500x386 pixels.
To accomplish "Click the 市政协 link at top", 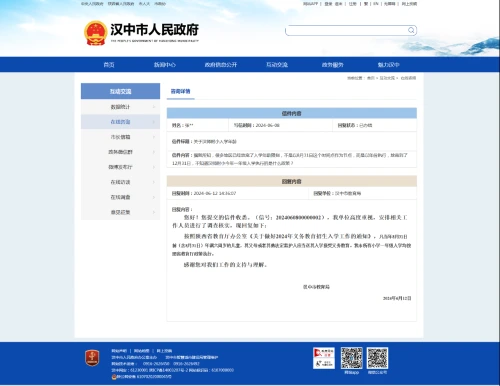I will click(x=160, y=4).
